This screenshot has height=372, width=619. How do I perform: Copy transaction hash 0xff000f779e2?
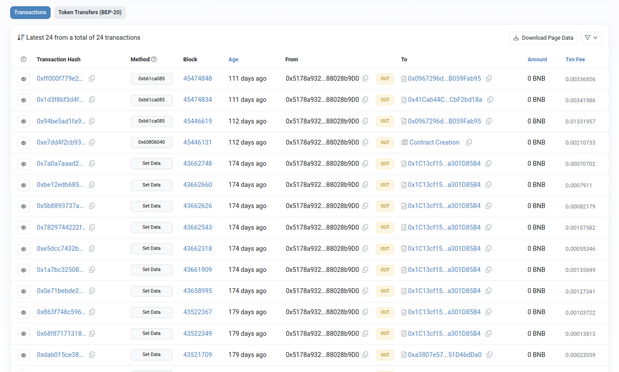(92, 79)
